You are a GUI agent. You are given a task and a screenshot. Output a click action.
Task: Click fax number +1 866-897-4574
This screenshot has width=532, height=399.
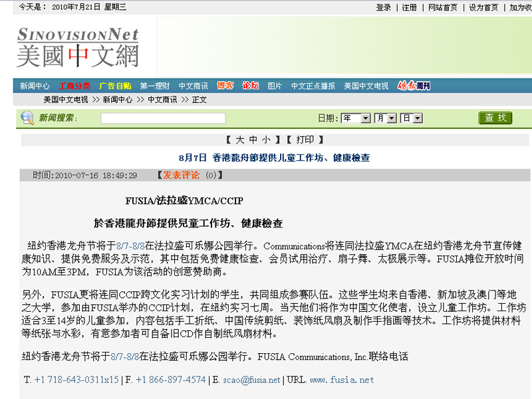coord(171,380)
